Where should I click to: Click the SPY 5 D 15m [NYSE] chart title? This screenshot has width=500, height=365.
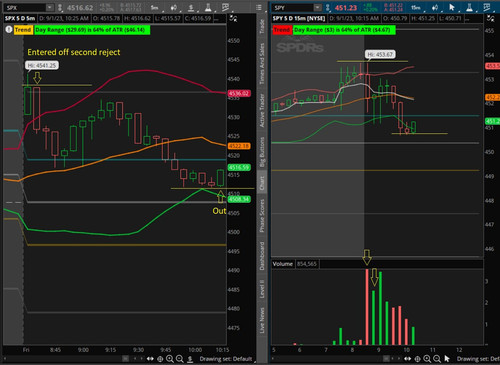click(x=299, y=18)
